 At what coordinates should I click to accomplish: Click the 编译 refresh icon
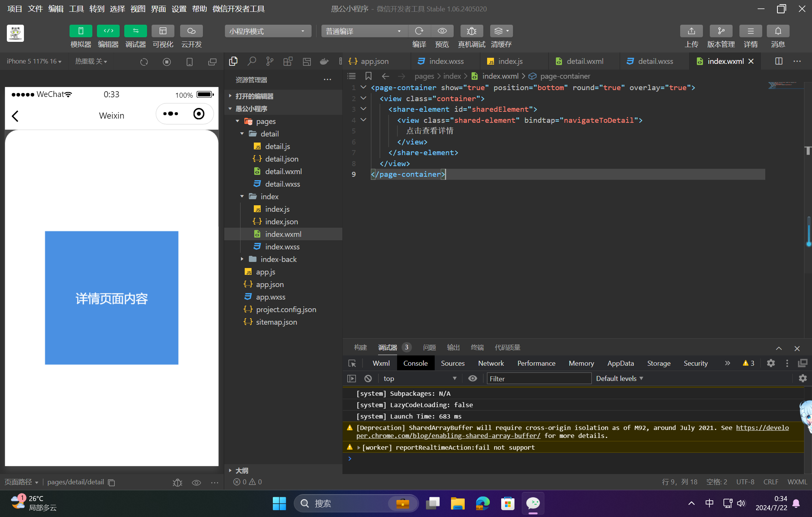pyautogui.click(x=419, y=31)
